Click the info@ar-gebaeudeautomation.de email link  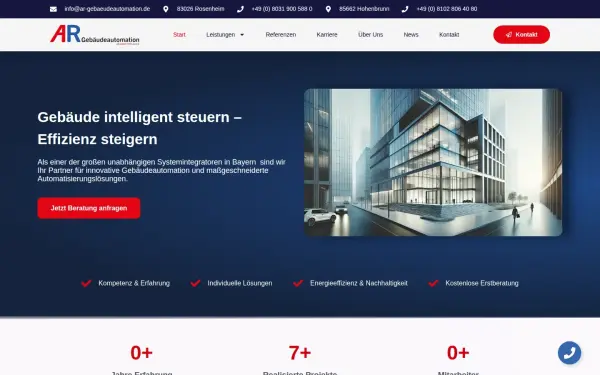click(107, 9)
